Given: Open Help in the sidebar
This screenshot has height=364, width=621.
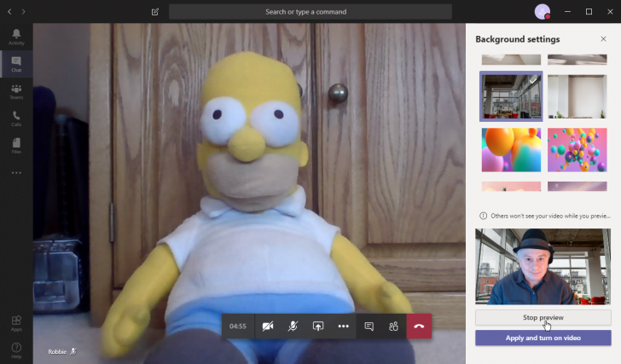Looking at the screenshot, I should coord(16,350).
